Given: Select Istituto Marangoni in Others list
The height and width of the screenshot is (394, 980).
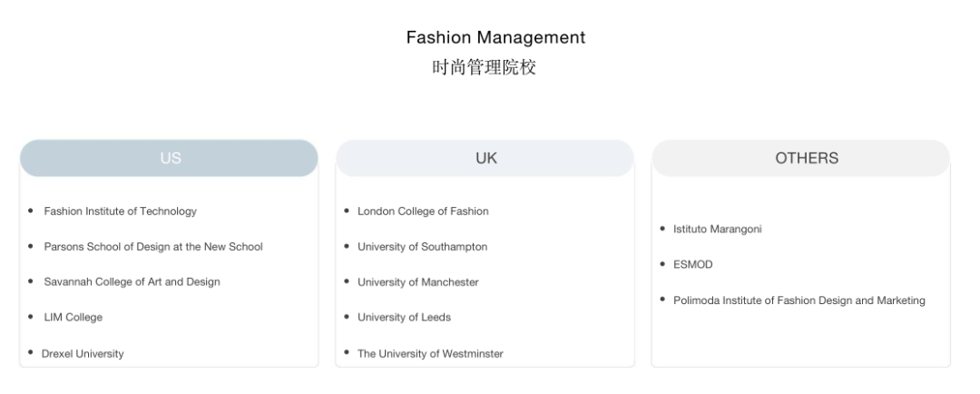Looking at the screenshot, I should coord(717,230).
